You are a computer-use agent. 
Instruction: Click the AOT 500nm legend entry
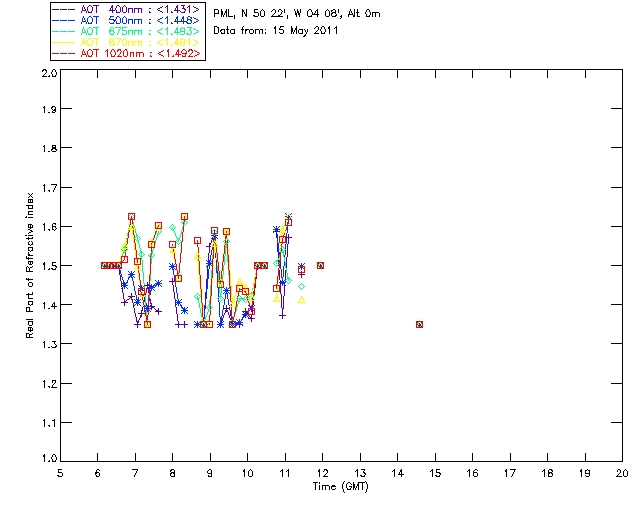pos(127,20)
